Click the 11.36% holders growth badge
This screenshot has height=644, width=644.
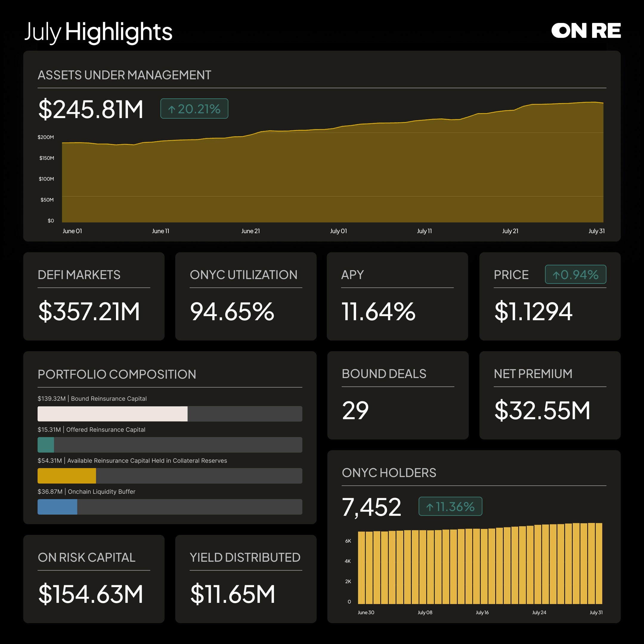(450, 506)
